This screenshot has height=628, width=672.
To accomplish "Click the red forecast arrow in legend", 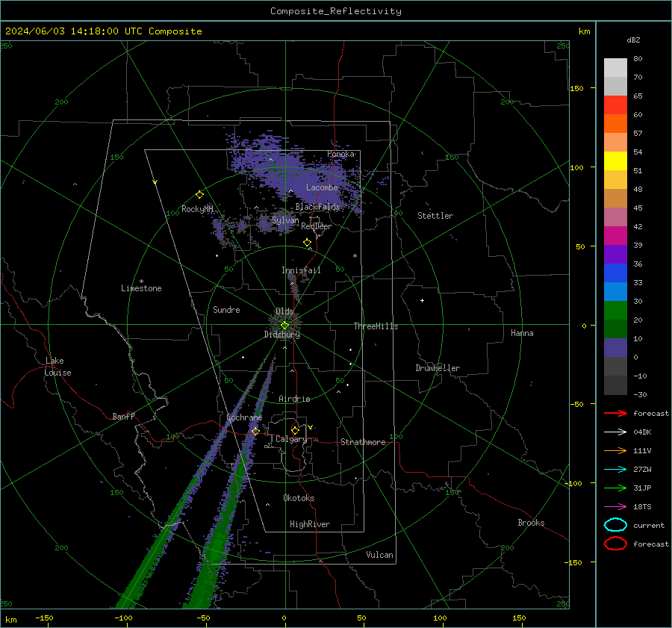I will (615, 413).
